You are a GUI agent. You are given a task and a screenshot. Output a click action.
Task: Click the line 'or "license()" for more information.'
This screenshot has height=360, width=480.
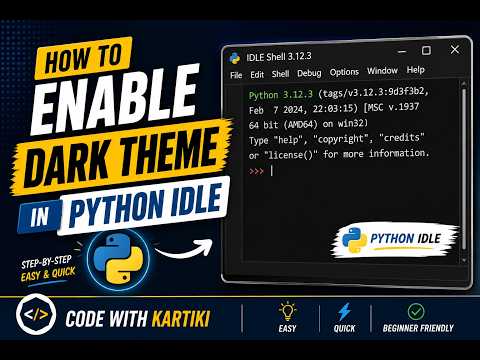coord(339,154)
